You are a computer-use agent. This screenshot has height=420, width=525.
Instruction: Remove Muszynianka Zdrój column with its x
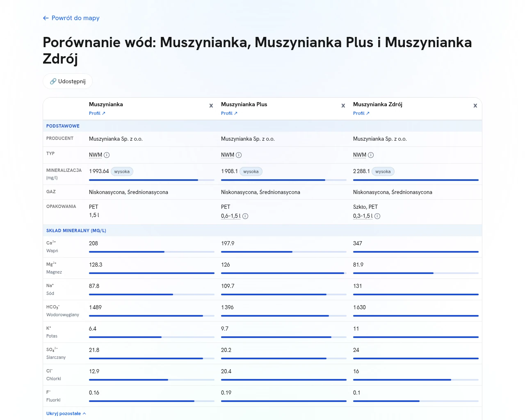(475, 105)
